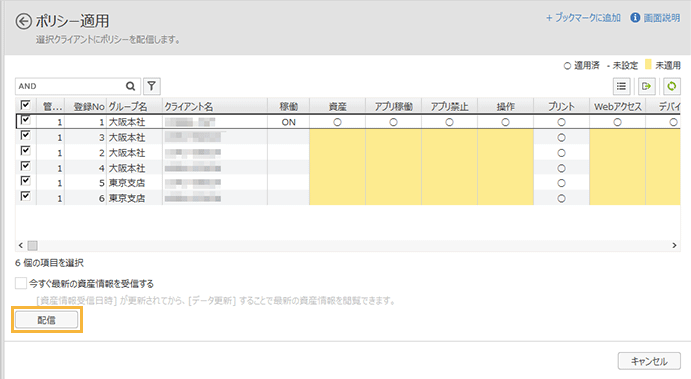Screen dimensions: 691x379
Task: Go back using the circled arrow icon
Action: click(x=23, y=21)
